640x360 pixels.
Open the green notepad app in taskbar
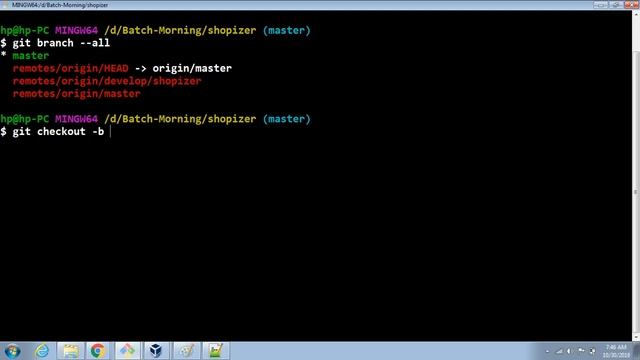pos(216,351)
